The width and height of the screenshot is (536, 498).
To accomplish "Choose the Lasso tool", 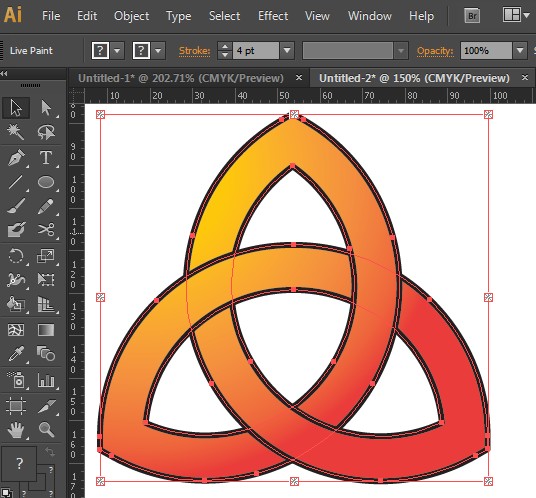I will (46, 132).
